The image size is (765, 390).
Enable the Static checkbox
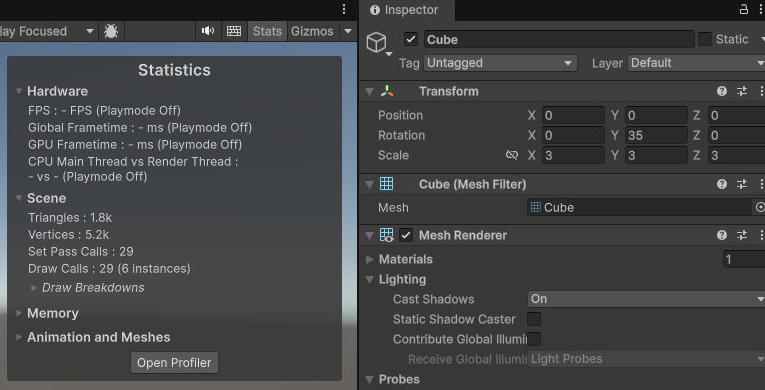click(705, 40)
